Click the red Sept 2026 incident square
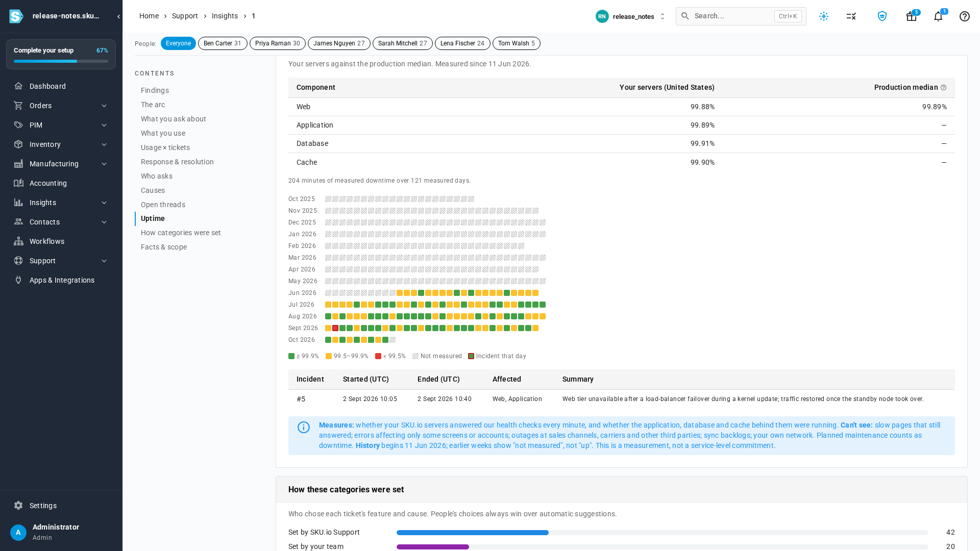This screenshot has height=551, width=980. [x=335, y=328]
